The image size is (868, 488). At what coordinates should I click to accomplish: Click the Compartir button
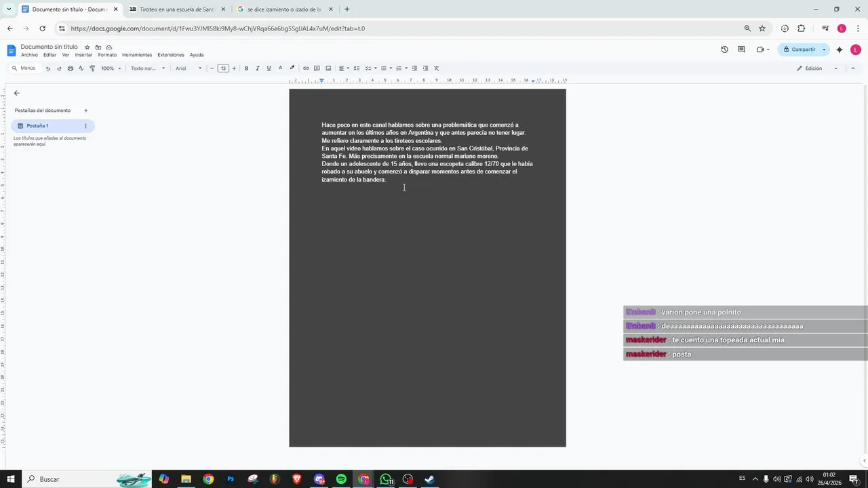pos(799,49)
